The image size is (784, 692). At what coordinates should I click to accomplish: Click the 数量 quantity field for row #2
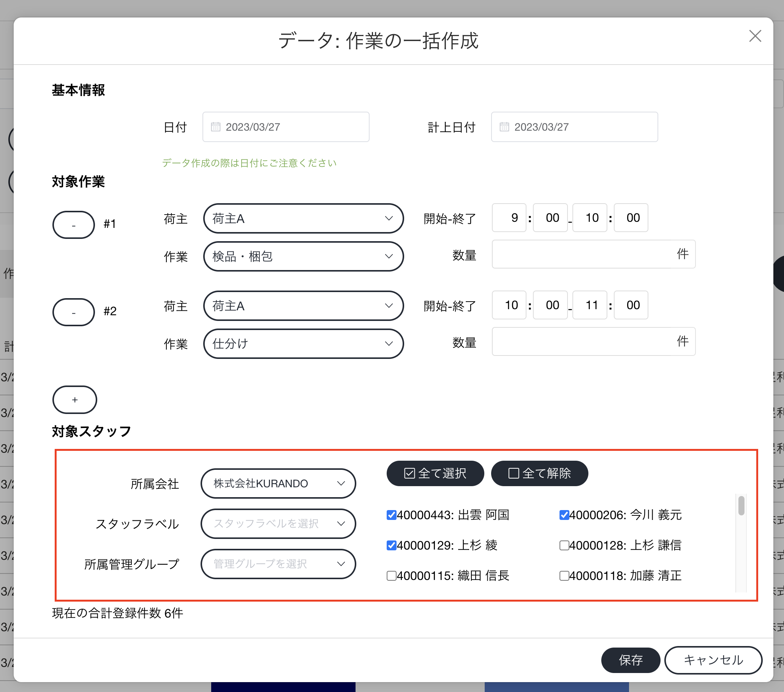coord(593,341)
